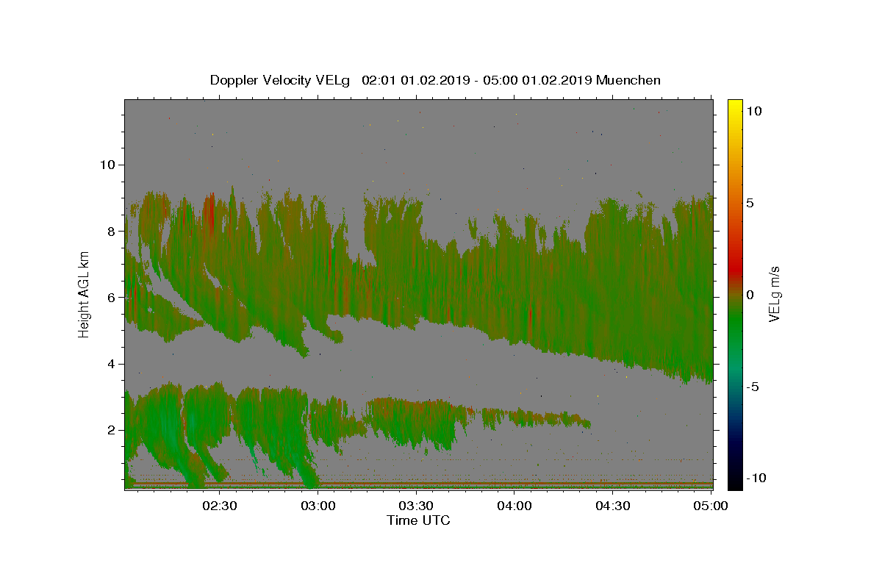Click the height tick label 2
The image size is (882, 588).
coord(111,430)
